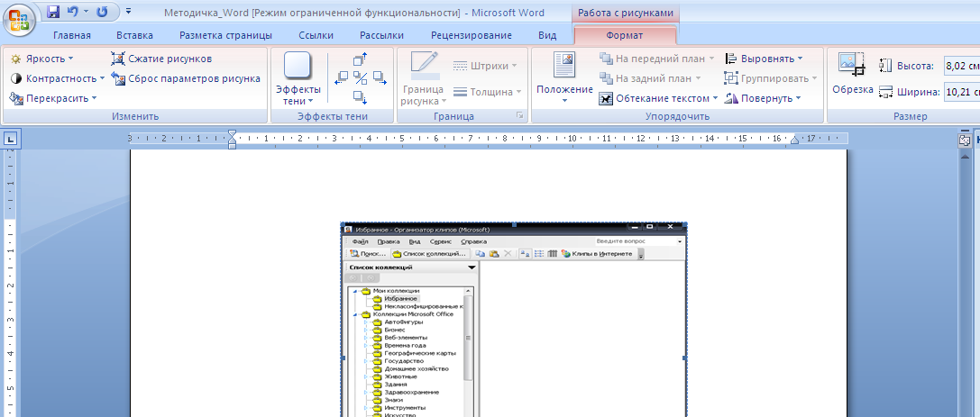
Task: Open the Рецензирование tab
Action: [472, 36]
